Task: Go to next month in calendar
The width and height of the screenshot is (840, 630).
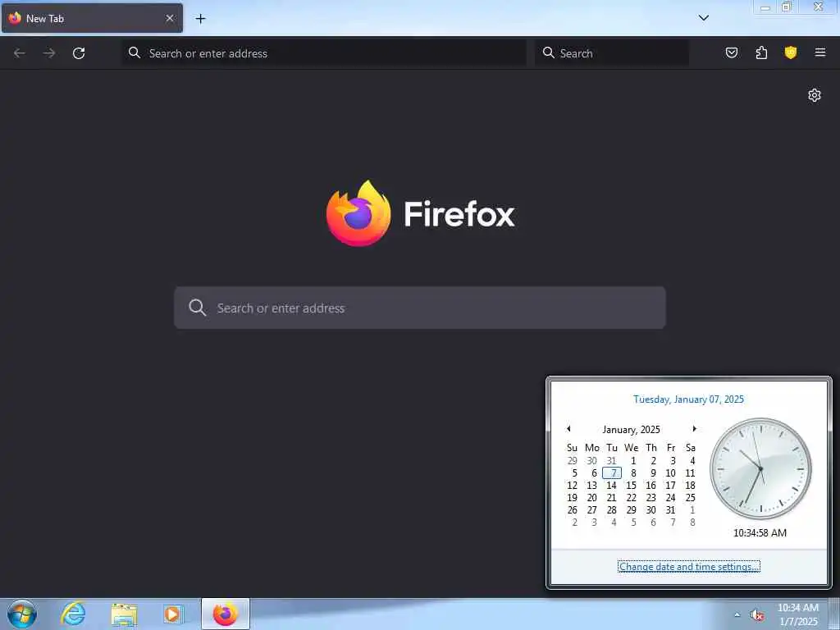Action: point(694,428)
